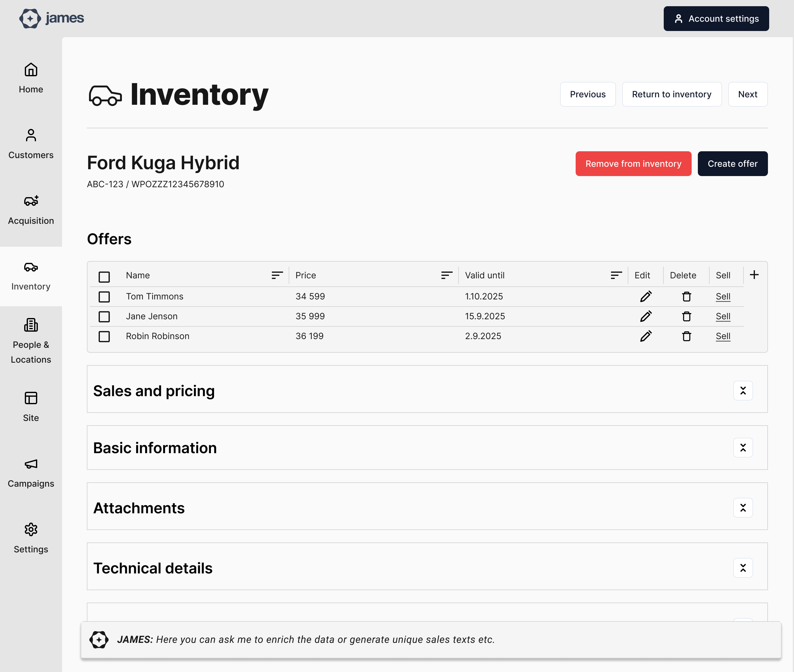Click the Tom Timmons name cell
Screen dimensions: 794x672
point(154,296)
